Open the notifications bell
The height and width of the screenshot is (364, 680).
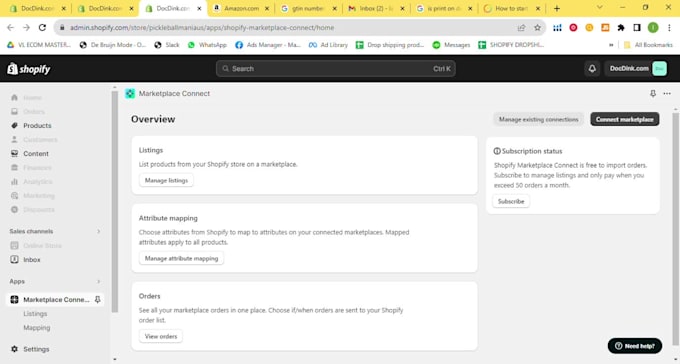click(x=592, y=69)
